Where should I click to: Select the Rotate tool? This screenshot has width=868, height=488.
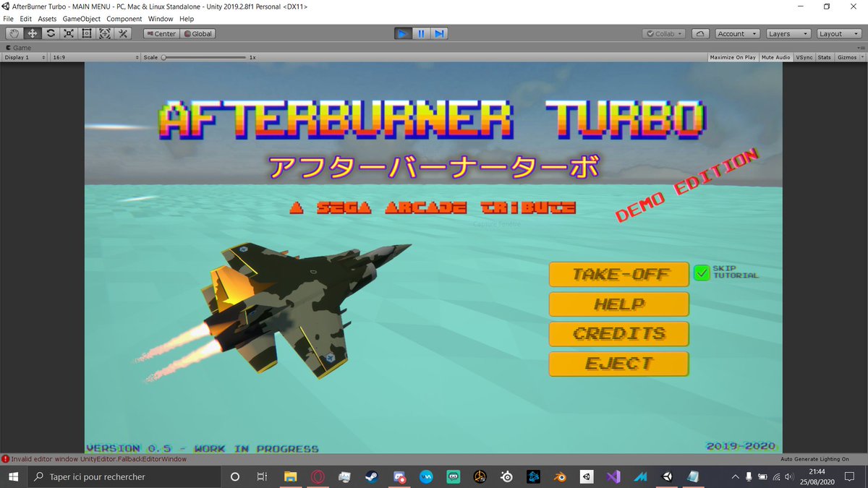point(51,33)
